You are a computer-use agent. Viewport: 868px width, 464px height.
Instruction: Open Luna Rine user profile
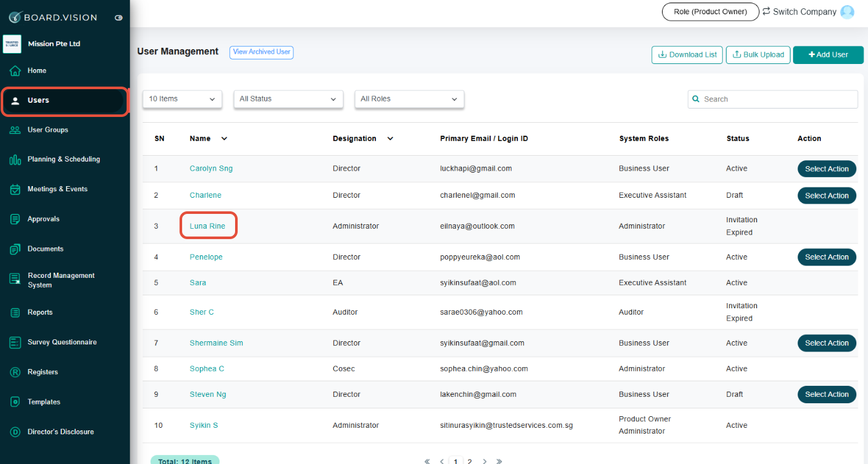coord(207,226)
